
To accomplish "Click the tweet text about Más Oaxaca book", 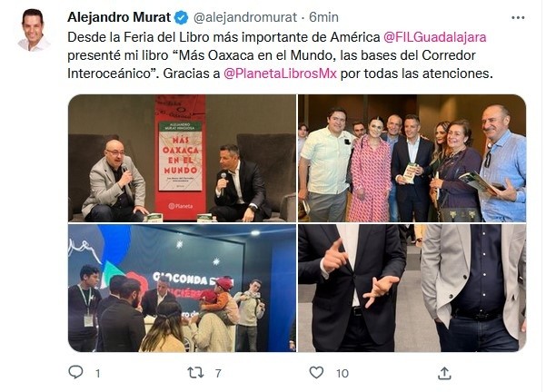I will click(281, 55).
